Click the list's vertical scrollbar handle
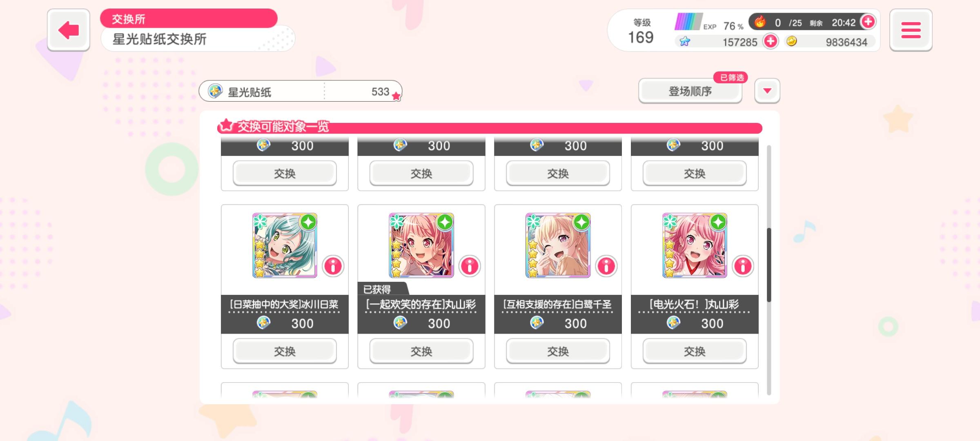 coord(769,265)
